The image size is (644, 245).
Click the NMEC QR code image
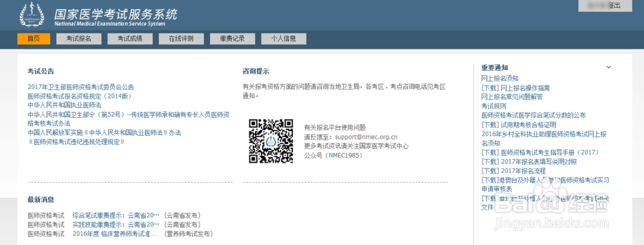(270, 141)
